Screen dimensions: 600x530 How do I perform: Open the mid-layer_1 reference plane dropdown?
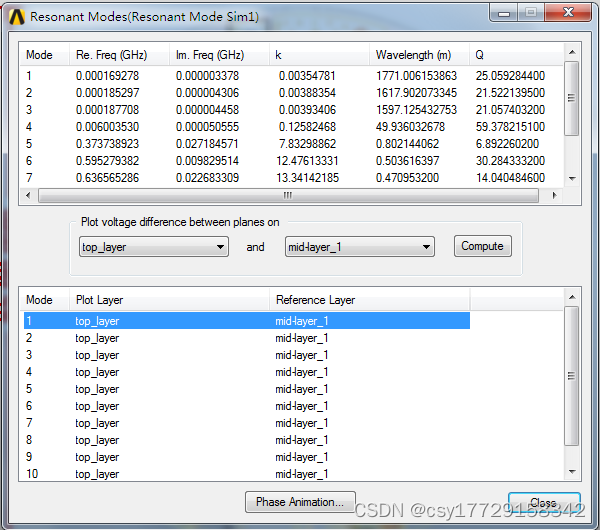360,247
